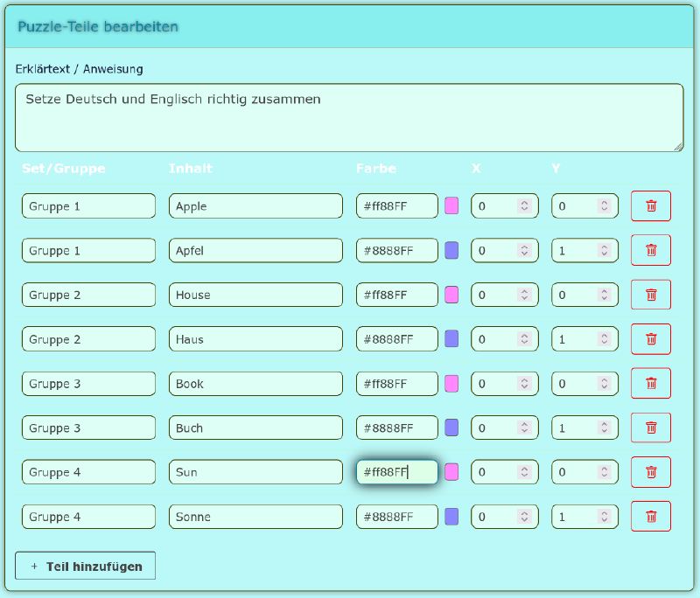Edit the Inhalt field containing Sun

click(x=255, y=472)
